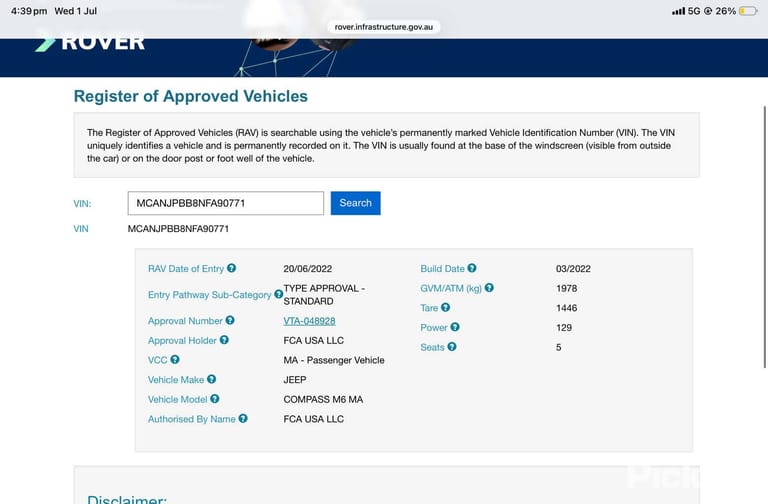
Task: Open help icon beside Approval Holder
Action: pos(224,339)
